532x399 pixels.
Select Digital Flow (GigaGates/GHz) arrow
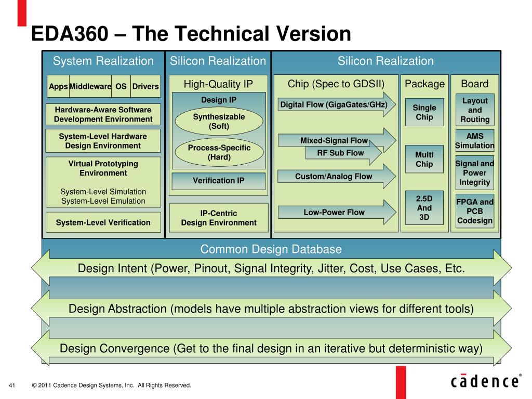(337, 104)
